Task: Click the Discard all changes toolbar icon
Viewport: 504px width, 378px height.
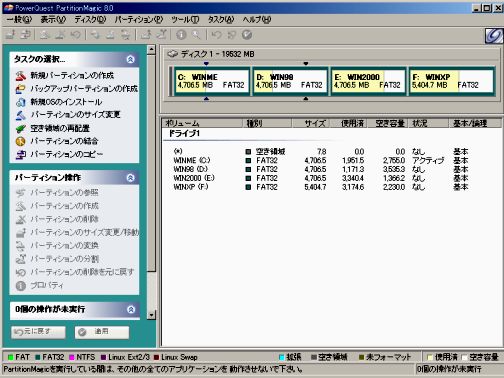Action: 232,35
